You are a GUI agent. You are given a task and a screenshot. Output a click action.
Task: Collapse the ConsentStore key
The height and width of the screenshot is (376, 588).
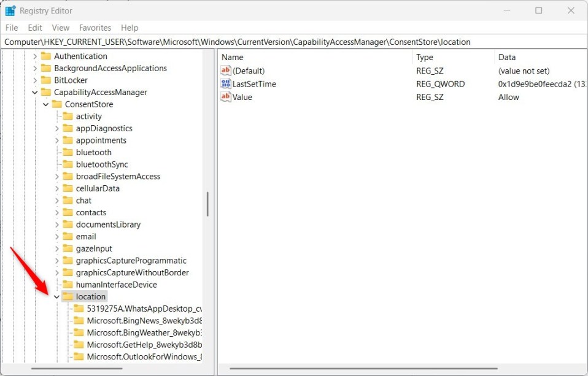point(46,104)
